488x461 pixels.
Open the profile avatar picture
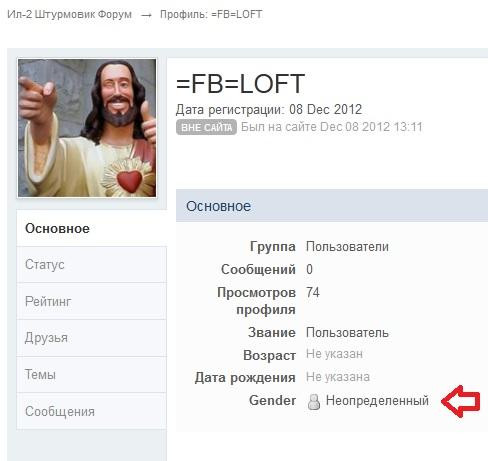click(x=87, y=128)
